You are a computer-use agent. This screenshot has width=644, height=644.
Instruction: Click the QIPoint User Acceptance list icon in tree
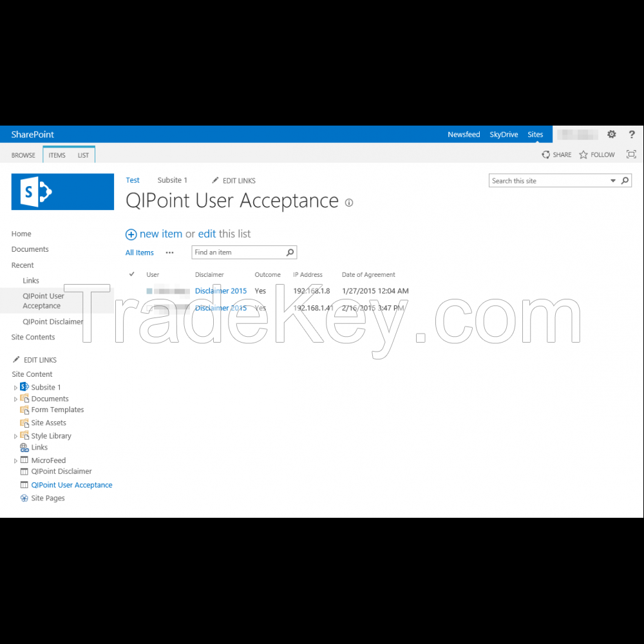[x=24, y=485]
